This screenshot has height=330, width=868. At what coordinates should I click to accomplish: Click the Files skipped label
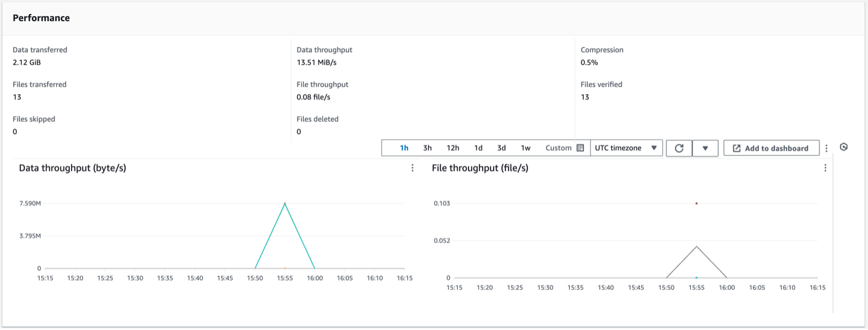point(34,119)
